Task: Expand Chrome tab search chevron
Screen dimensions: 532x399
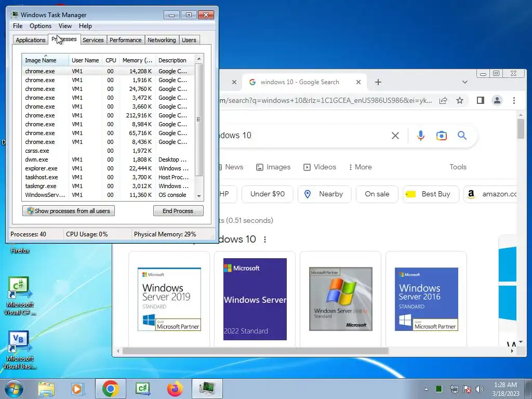Action: point(465,82)
